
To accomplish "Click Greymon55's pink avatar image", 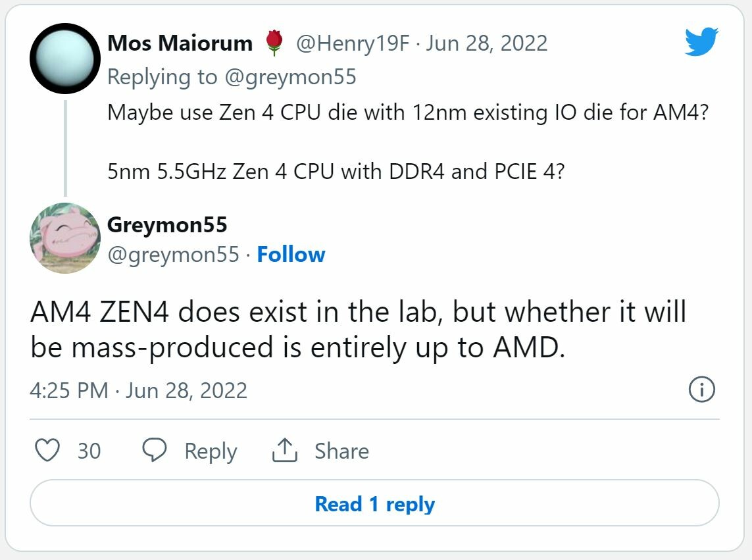I will (x=64, y=238).
